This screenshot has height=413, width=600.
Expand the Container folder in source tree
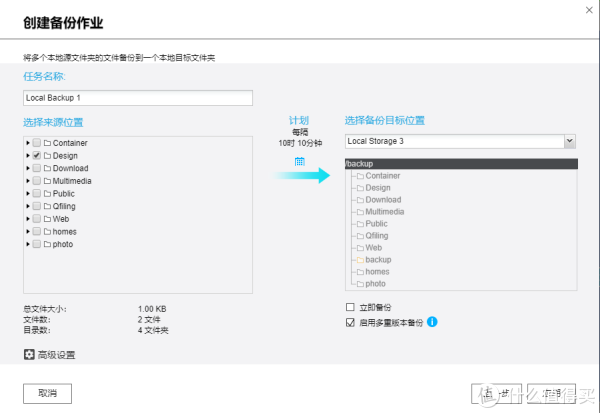[x=27, y=144]
